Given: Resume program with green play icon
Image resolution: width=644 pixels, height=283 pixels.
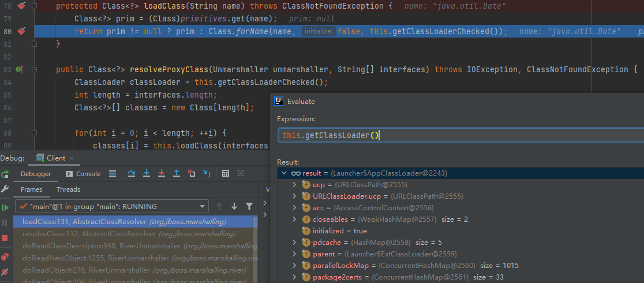Looking at the screenshot, I should pos(5,207).
